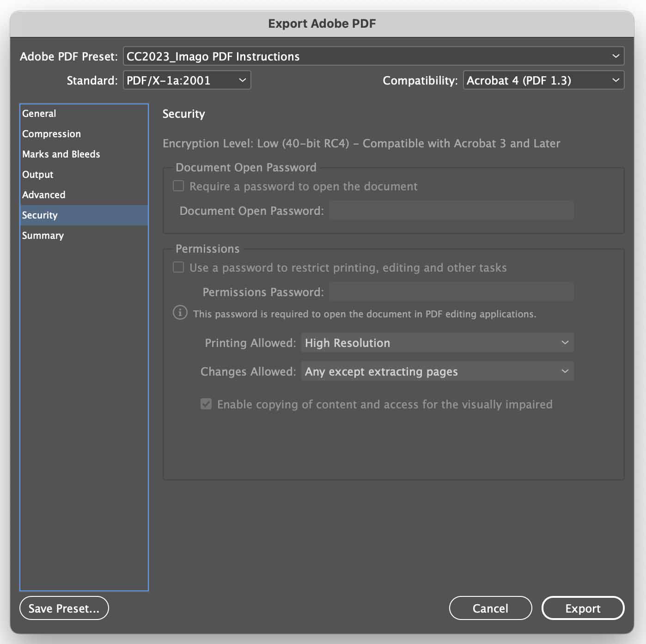Click the Export button
Image resolution: width=646 pixels, height=644 pixels.
point(583,608)
